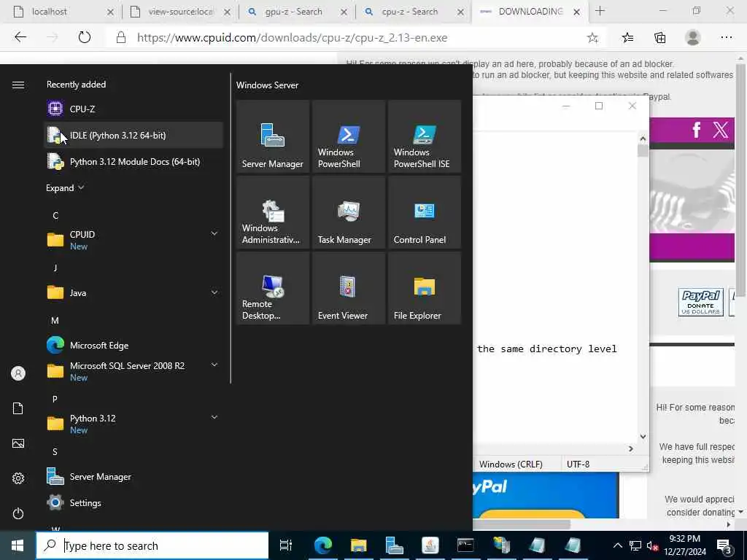Click the Server Manager tile
This screenshot has height=560, width=747.
tap(273, 136)
